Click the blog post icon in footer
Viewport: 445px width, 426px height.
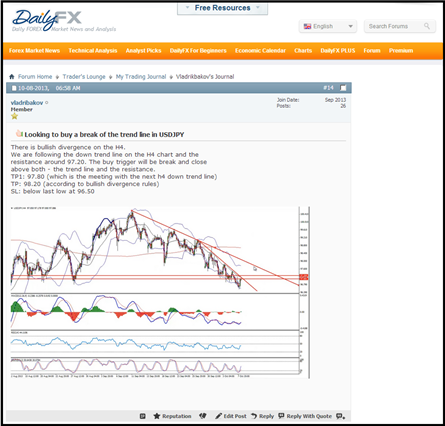(x=143, y=416)
